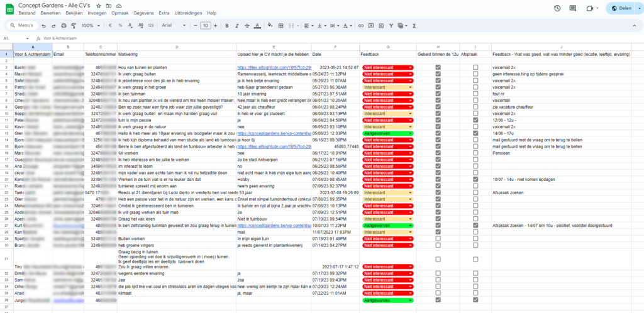This screenshot has width=644, height=313.
Task: Pick fill color via paint bucket
Action: coord(270,25)
